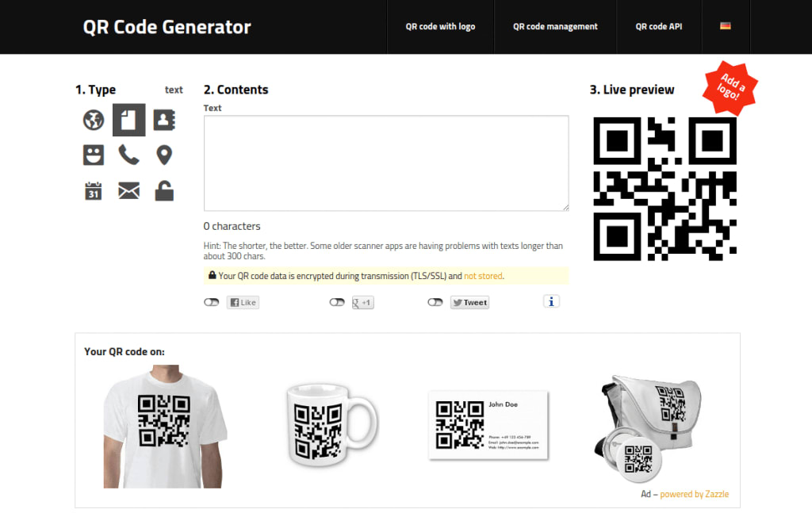Choose the phone call type icon

129,155
